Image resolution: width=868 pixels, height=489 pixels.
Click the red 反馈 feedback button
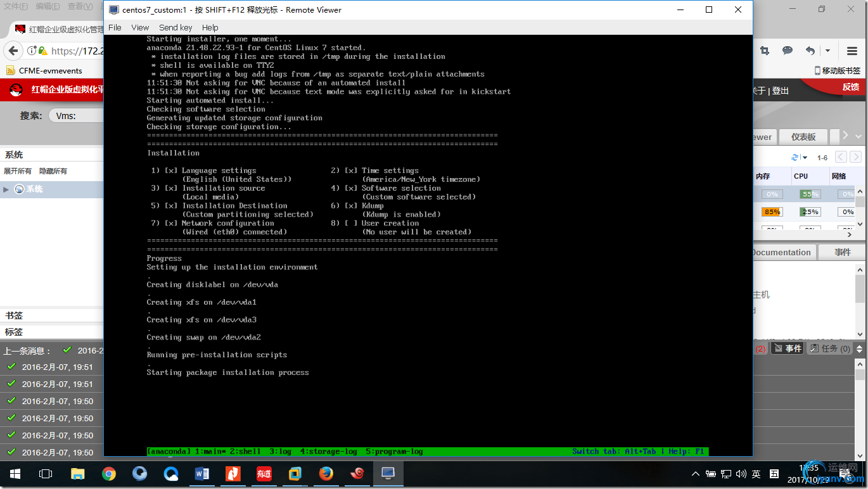(850, 87)
